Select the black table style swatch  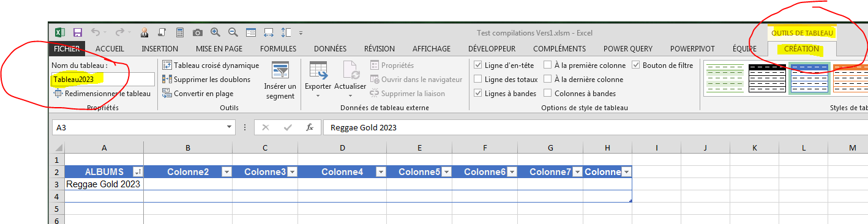pyautogui.click(x=767, y=78)
